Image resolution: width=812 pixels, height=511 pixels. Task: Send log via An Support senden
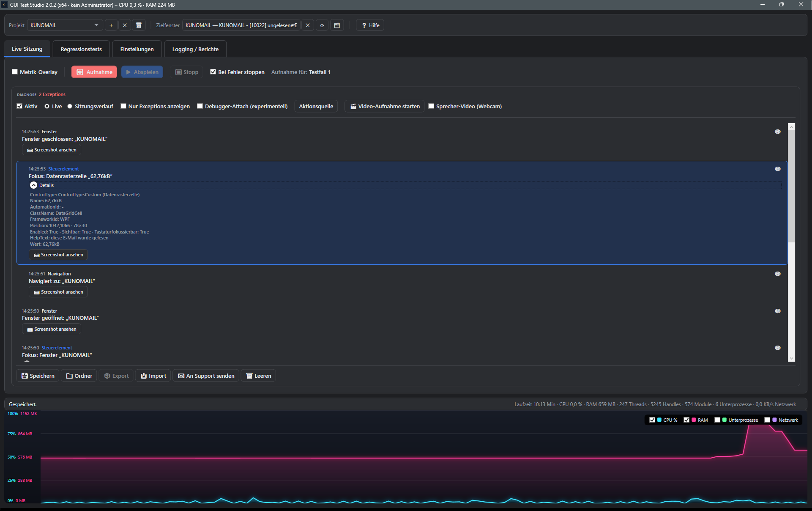tap(206, 376)
